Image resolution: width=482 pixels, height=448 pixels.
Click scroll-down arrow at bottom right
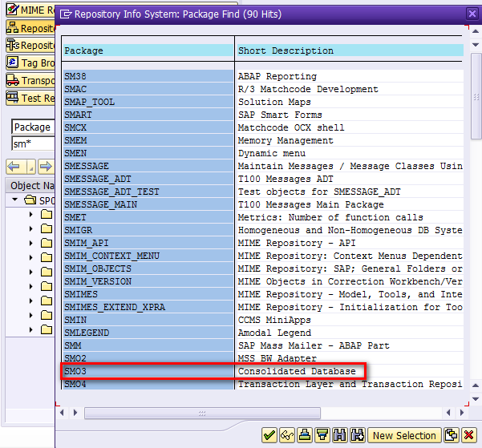(x=476, y=399)
